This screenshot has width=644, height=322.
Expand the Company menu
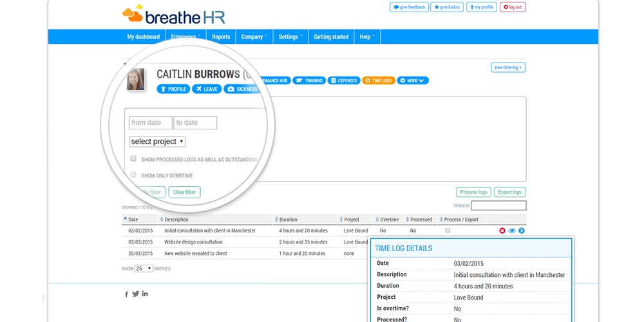[x=254, y=37]
